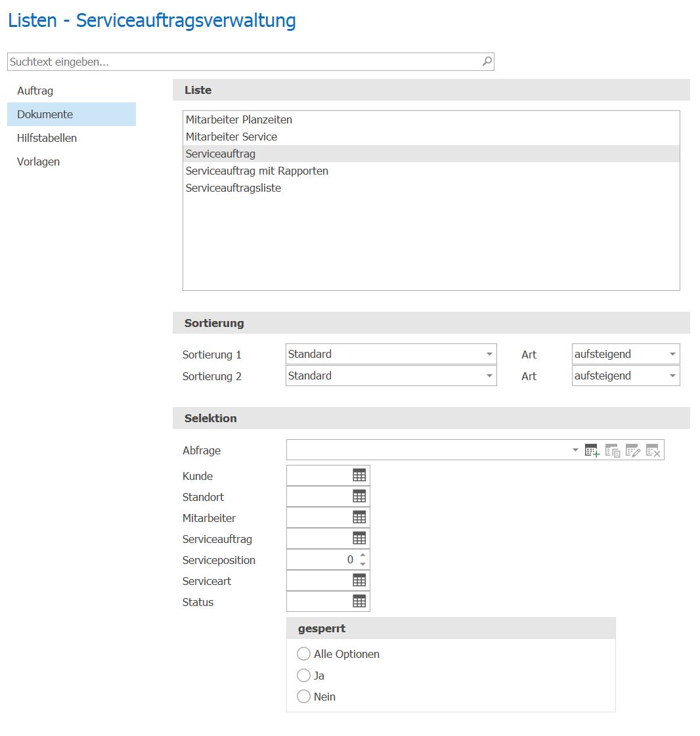This screenshot has width=700, height=736.
Task: Select Serviceauftrag mit Rapporten entry
Action: pyautogui.click(x=431, y=171)
